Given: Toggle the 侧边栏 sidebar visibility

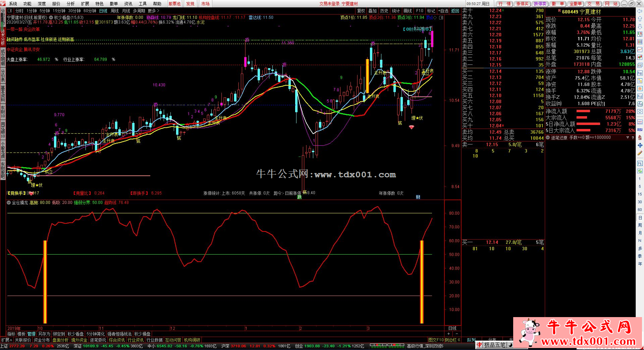Looking at the screenshot, I should pyautogui.click(x=452, y=340).
